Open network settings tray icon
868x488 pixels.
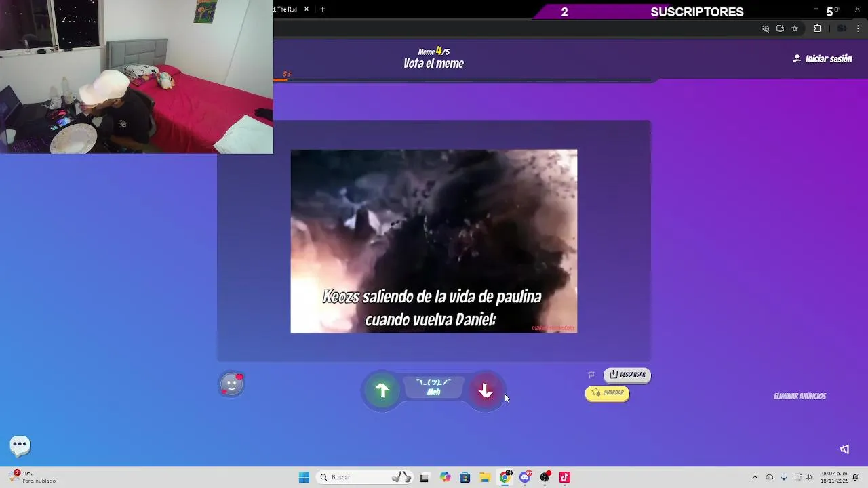(798, 477)
